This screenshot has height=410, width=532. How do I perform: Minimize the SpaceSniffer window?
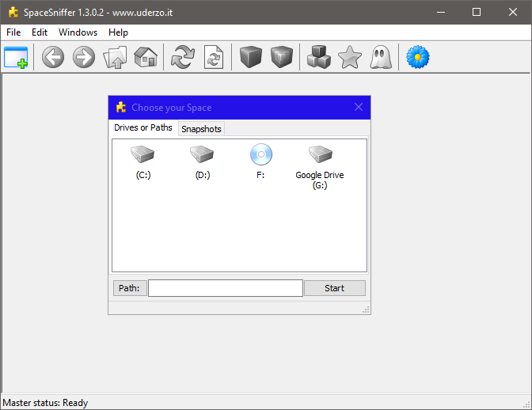(x=441, y=12)
